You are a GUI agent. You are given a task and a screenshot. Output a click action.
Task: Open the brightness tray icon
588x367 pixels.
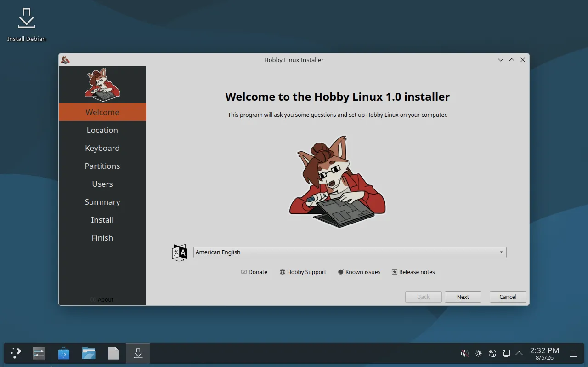coord(479,353)
